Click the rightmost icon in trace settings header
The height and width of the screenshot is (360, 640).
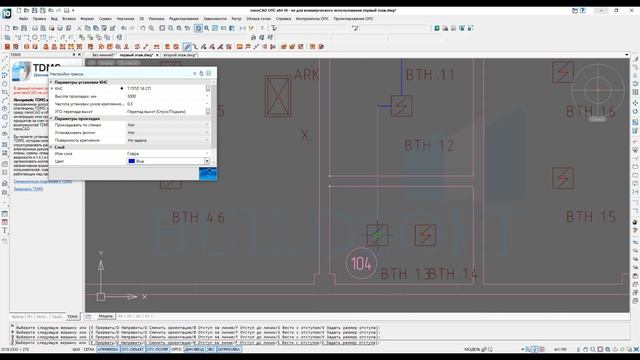coord(209,73)
